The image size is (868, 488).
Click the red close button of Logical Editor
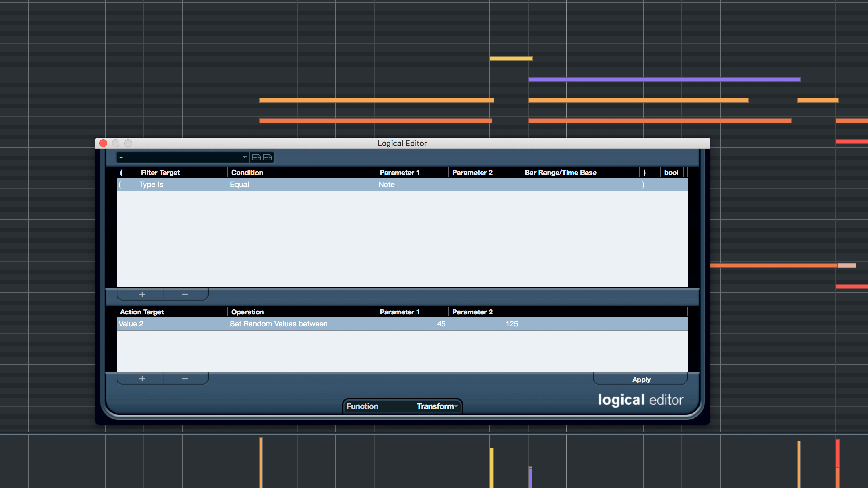[x=103, y=143]
